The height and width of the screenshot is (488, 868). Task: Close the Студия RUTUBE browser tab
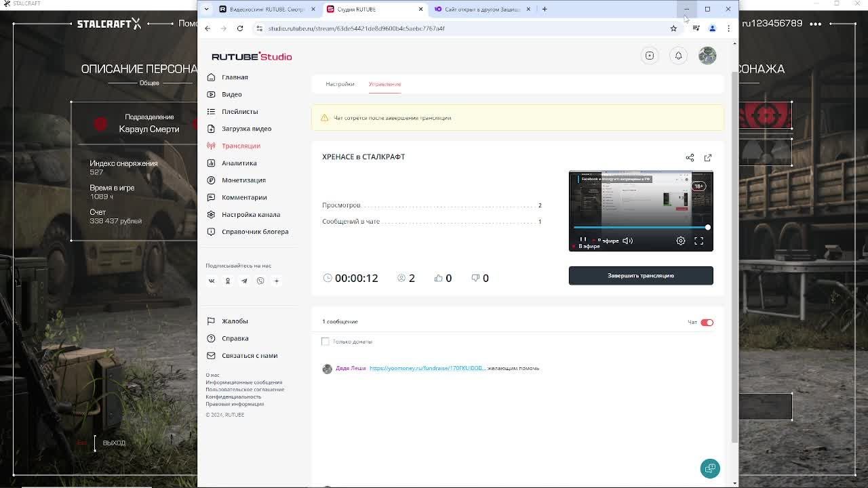(x=420, y=9)
